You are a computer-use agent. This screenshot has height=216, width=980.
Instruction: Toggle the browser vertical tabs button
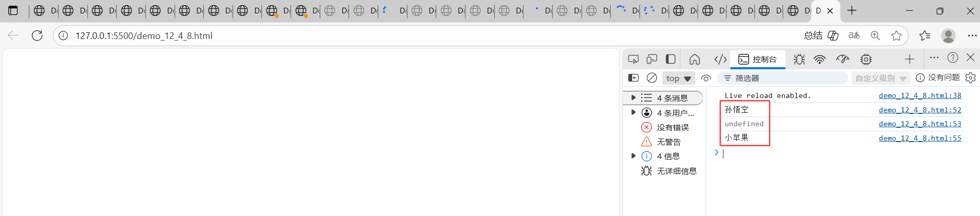(x=13, y=10)
